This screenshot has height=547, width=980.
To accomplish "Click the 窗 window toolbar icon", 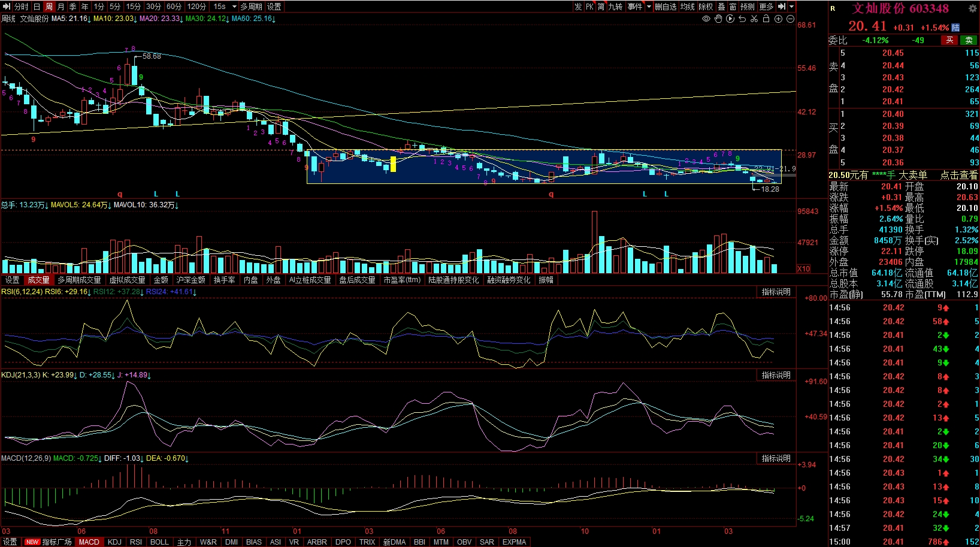I will (x=733, y=7).
